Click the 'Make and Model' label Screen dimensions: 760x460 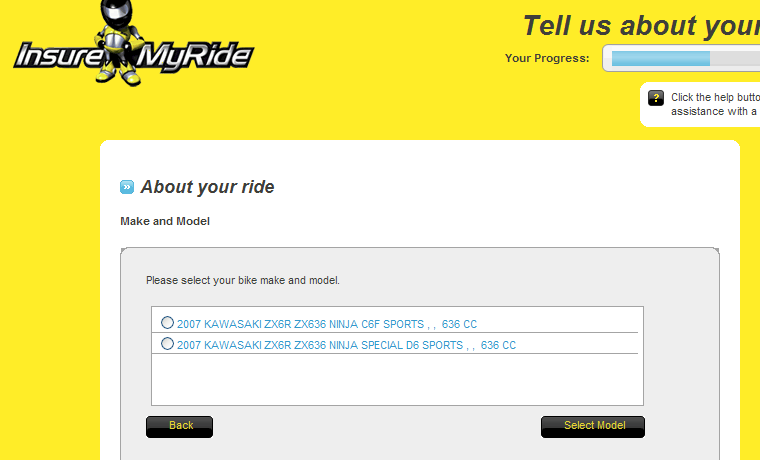tap(165, 220)
